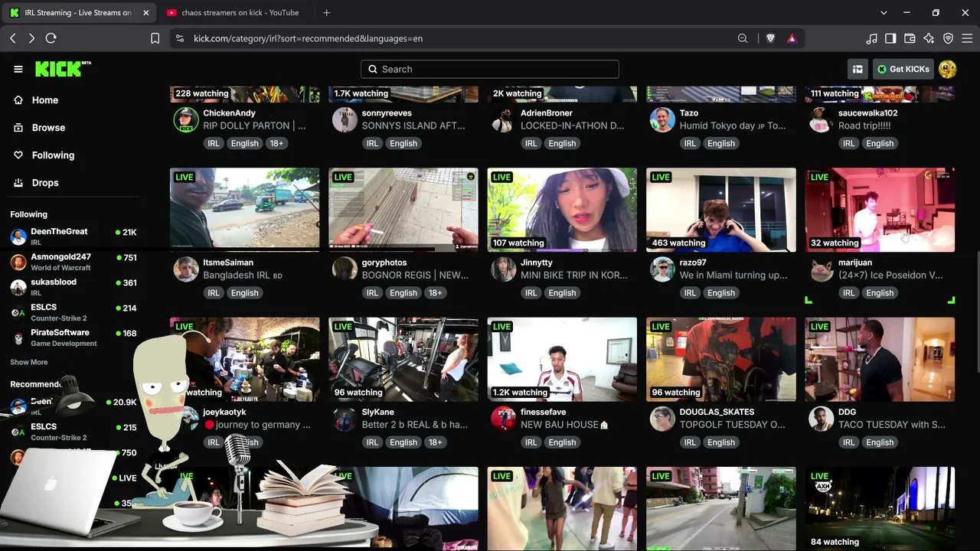The image size is (980, 551).
Task: Click the green Kick logo
Action: pyautogui.click(x=63, y=69)
